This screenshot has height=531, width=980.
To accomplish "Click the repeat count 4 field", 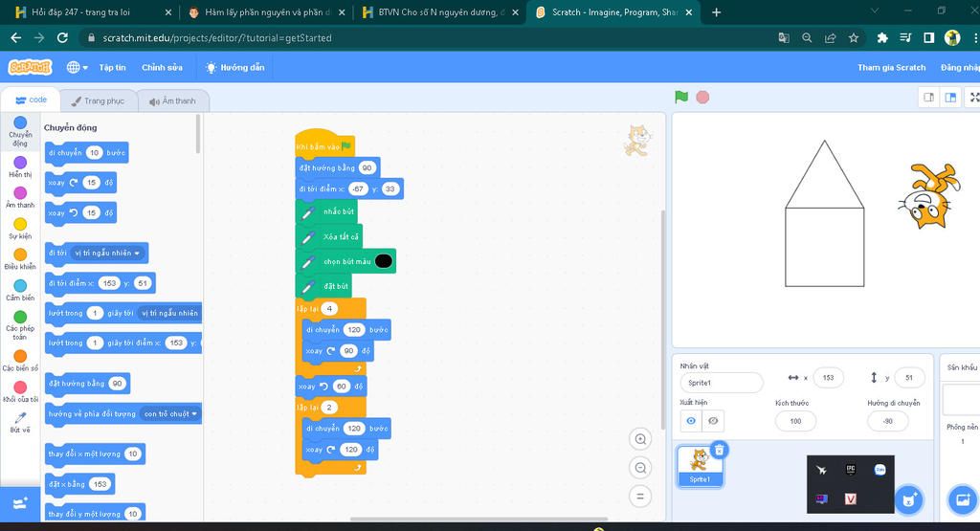I will click(329, 309).
